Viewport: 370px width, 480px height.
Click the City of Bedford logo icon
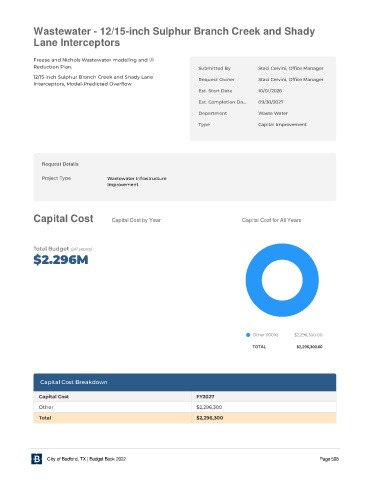pyautogui.click(x=36, y=459)
